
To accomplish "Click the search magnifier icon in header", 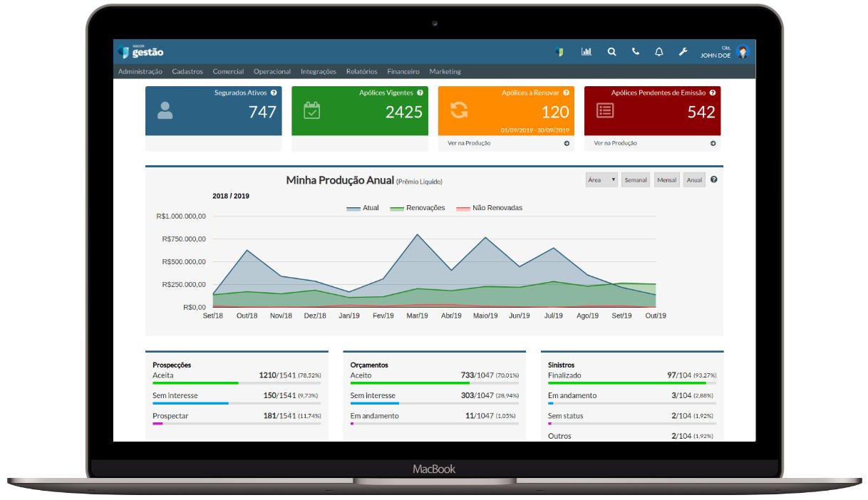I will 611,52.
